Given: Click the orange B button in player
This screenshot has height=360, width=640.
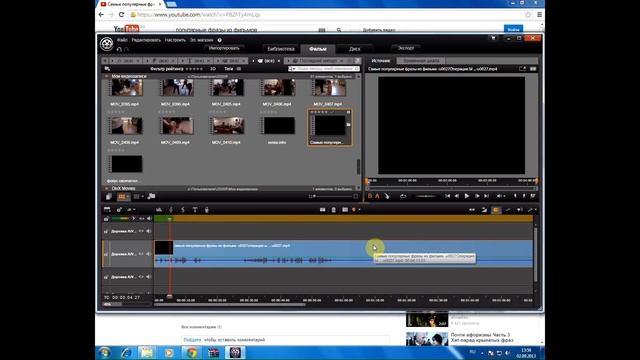Looking at the screenshot, I should point(370,196).
